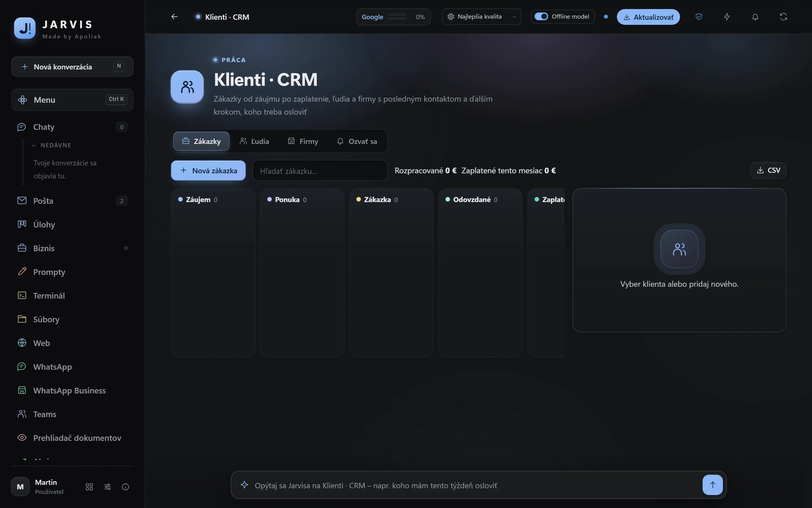Start a Nová konverzácia
Image resolution: width=812 pixels, height=508 pixels.
[x=72, y=67]
